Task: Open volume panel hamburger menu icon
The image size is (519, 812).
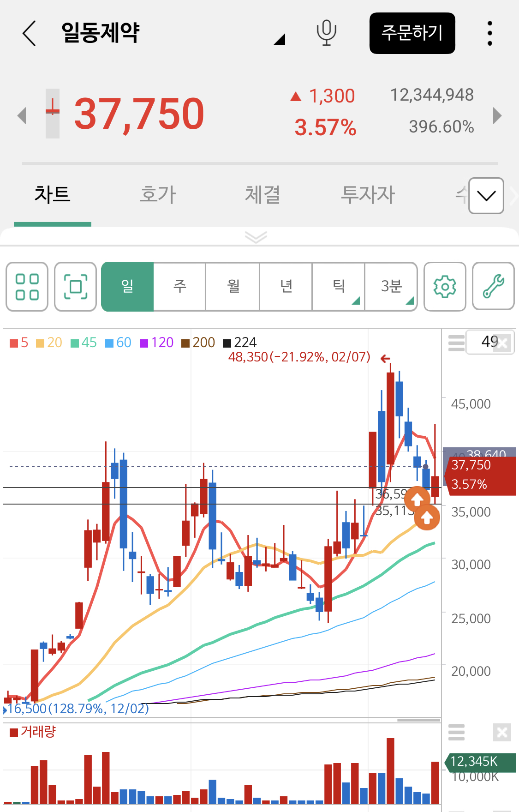Action: pos(456,732)
